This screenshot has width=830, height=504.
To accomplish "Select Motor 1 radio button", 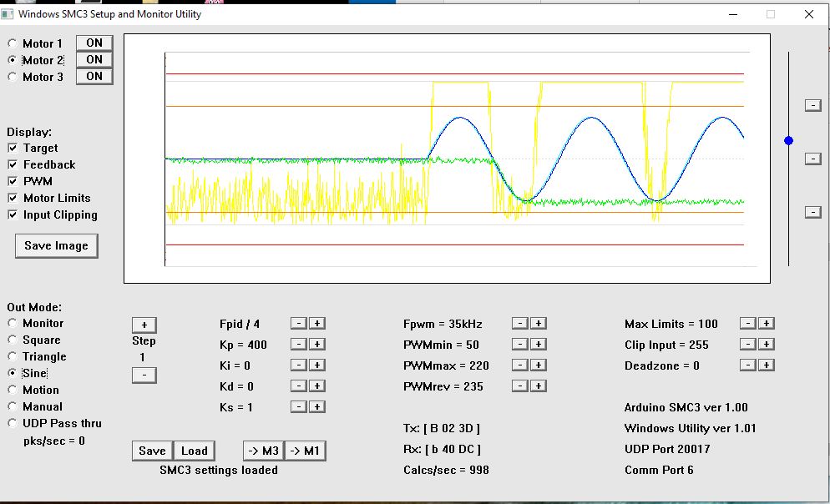I will coord(13,43).
